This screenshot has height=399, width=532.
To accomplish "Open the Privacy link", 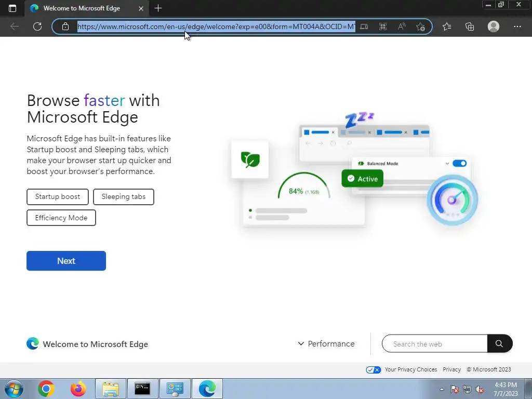I will point(451,369).
